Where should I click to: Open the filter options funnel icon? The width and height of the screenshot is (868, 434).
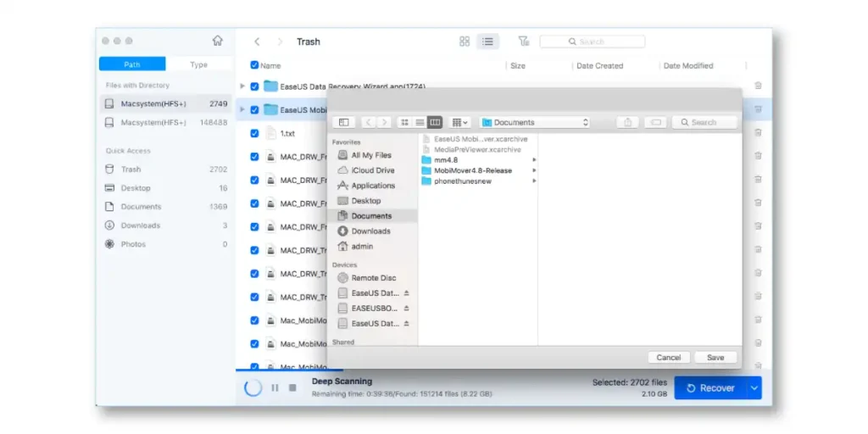point(523,41)
